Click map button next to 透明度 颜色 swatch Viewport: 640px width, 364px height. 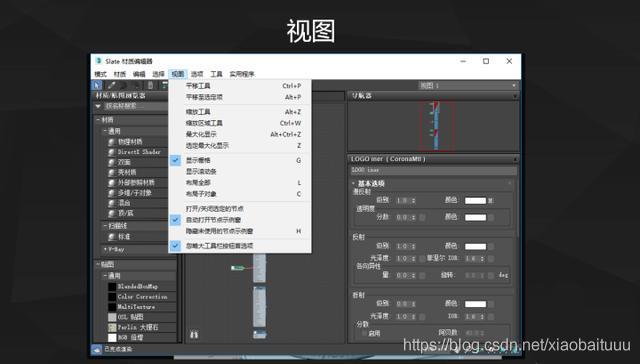491,218
